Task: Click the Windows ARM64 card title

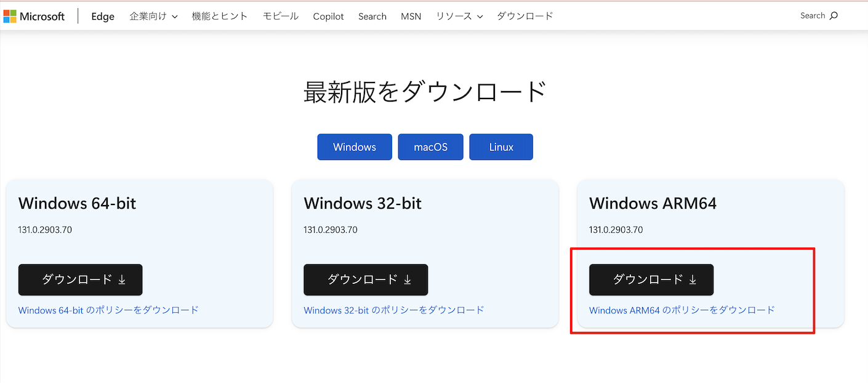Action: [x=653, y=203]
